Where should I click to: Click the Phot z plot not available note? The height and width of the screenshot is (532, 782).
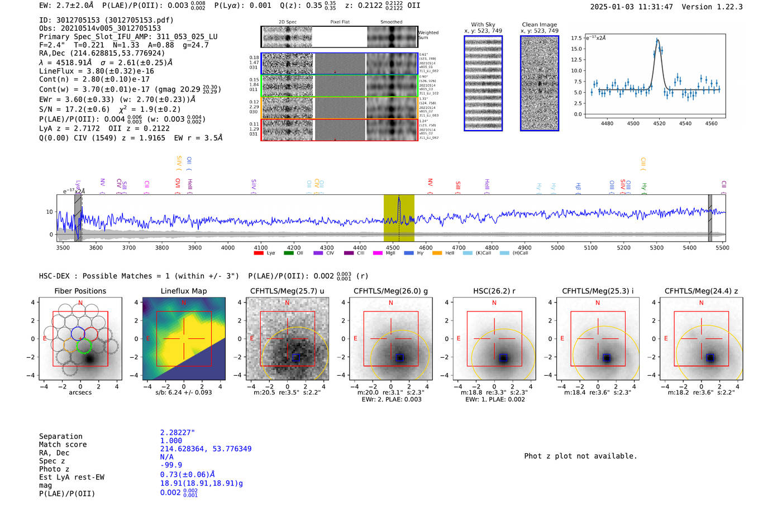580,456
